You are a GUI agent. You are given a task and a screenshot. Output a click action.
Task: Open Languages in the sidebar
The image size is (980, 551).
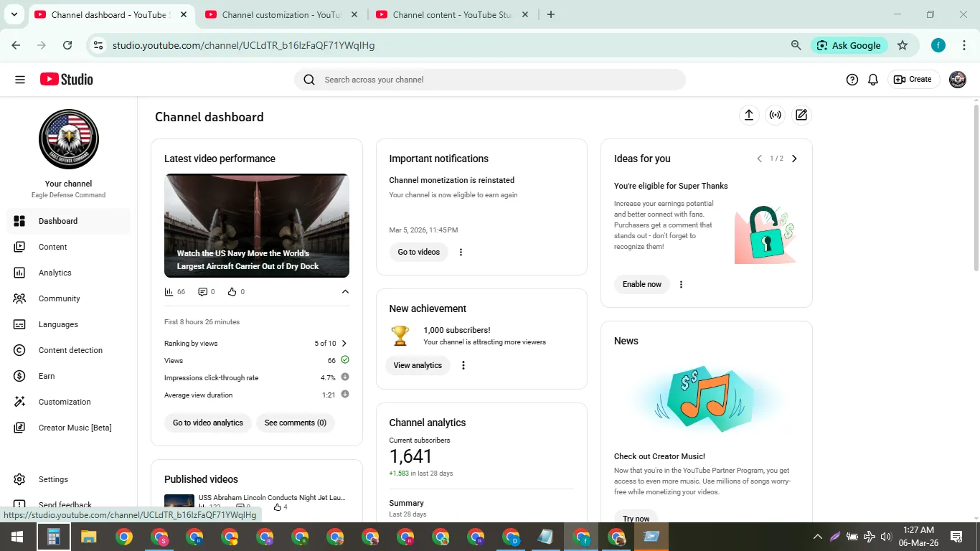tap(69, 324)
